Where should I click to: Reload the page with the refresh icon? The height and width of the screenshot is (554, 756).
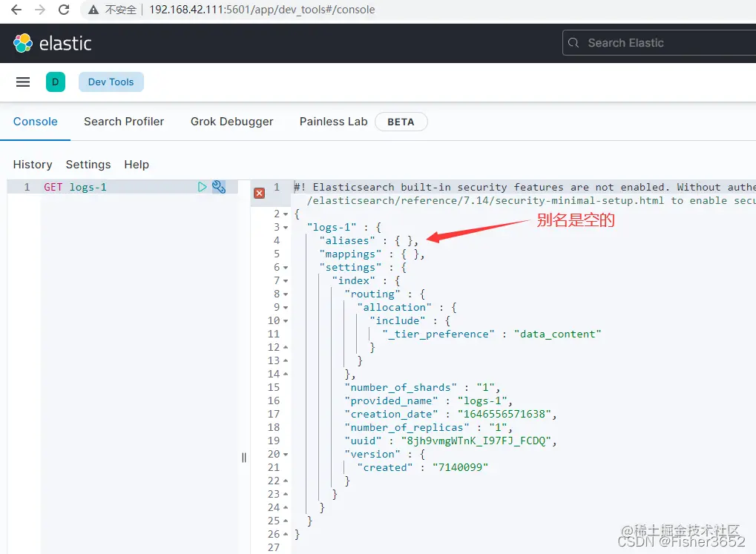click(x=64, y=10)
